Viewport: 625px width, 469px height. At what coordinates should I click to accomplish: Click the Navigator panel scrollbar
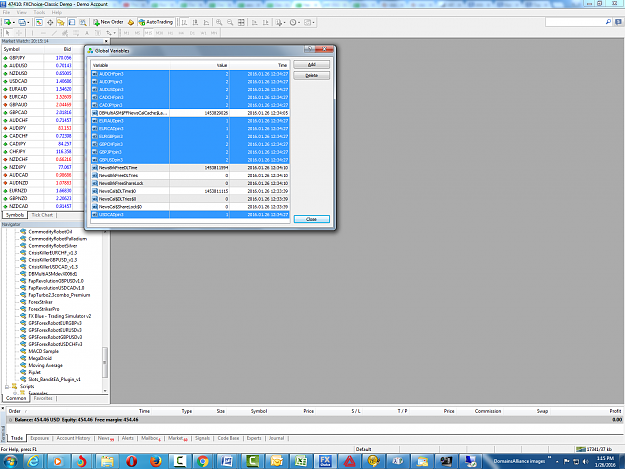click(105, 362)
